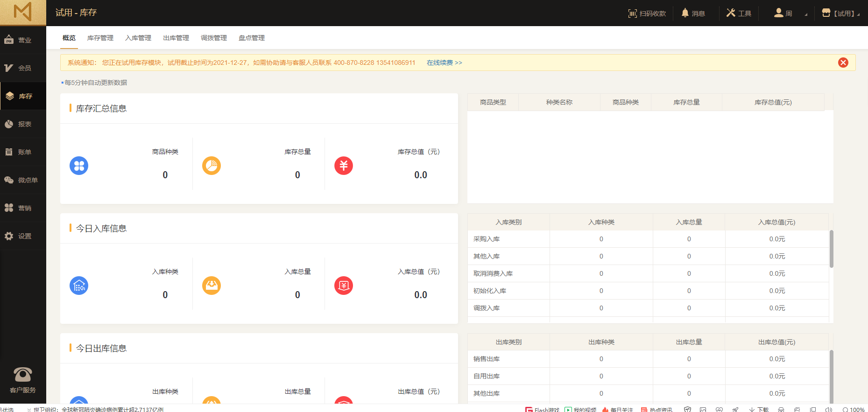
Task: Open 扫码收款 scan payment
Action: tap(647, 14)
